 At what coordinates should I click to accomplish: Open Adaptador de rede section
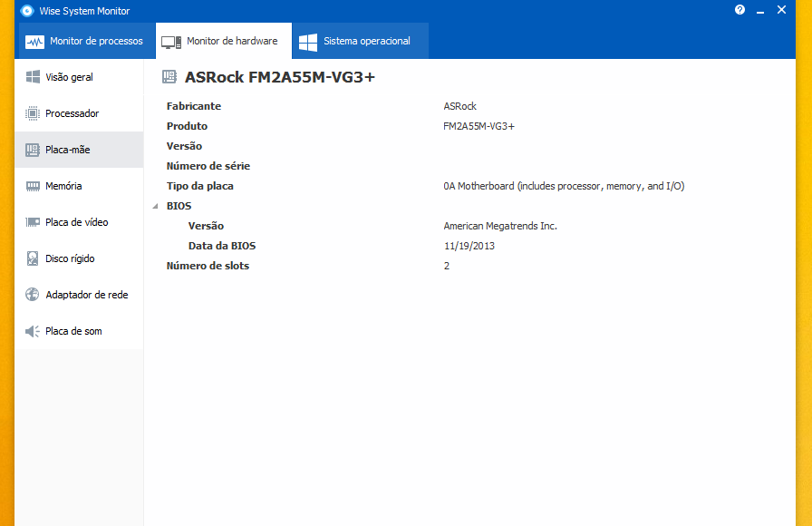pos(79,295)
